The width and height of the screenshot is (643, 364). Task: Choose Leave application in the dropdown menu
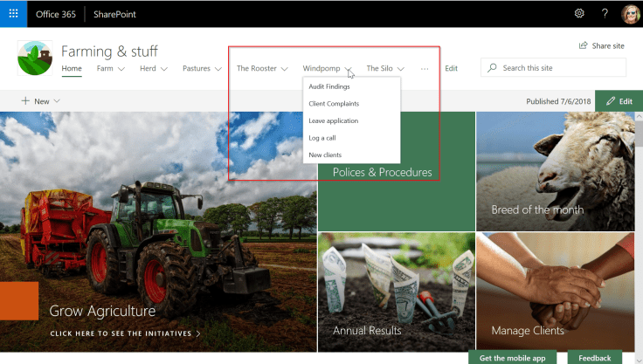click(x=333, y=120)
